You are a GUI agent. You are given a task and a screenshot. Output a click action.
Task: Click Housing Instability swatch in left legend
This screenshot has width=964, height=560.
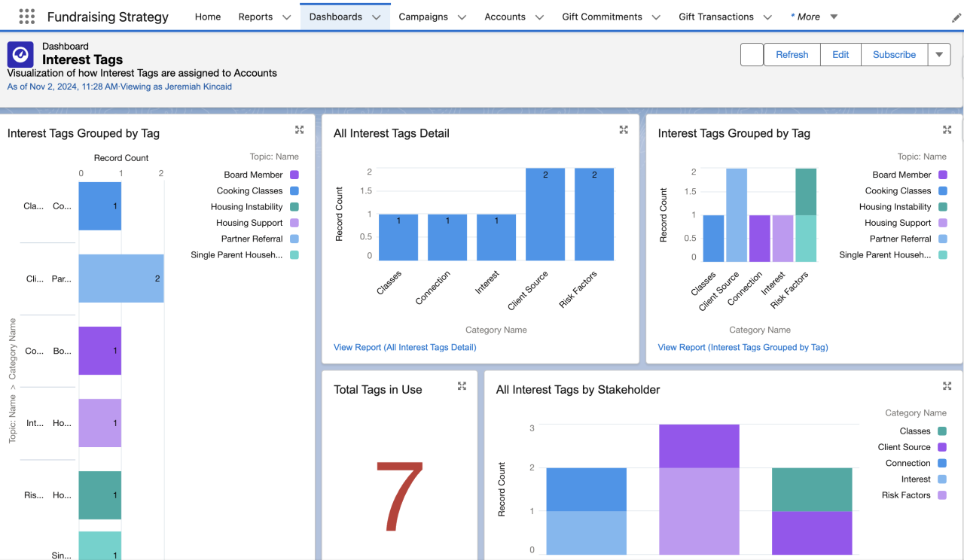294,207
